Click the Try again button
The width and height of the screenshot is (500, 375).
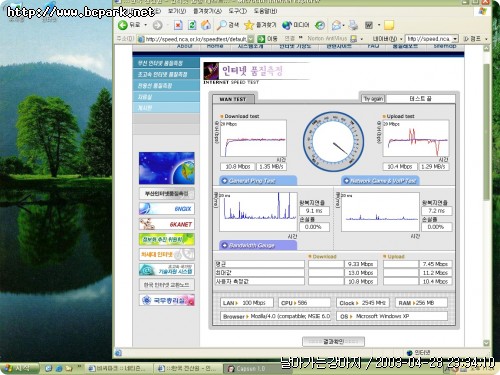click(x=373, y=99)
